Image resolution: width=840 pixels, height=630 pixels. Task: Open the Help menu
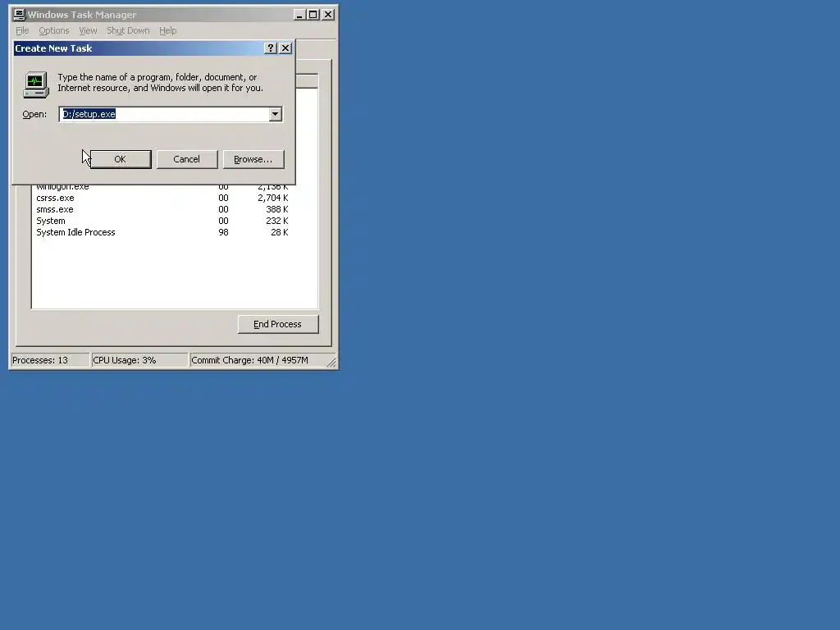(x=167, y=30)
